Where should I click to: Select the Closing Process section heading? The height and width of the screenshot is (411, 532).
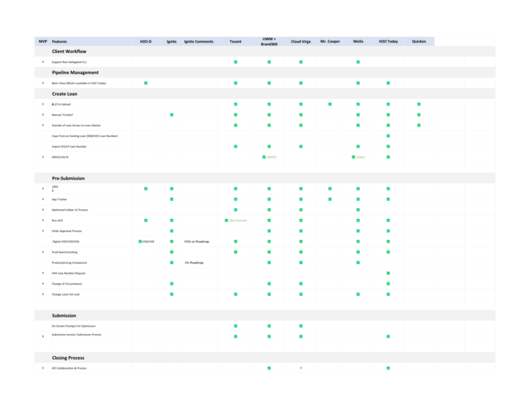68,357
